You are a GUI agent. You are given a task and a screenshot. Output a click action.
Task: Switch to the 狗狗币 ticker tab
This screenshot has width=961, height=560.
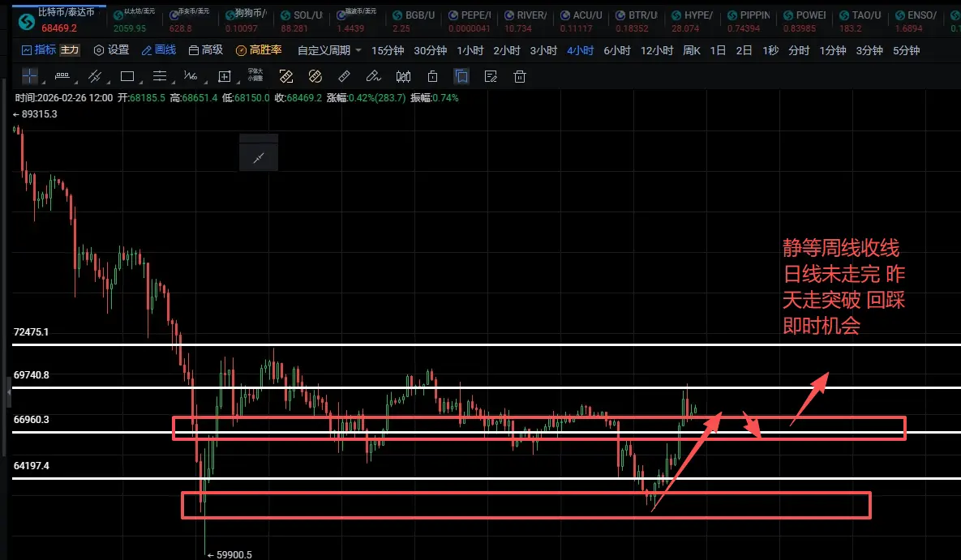[x=246, y=19]
